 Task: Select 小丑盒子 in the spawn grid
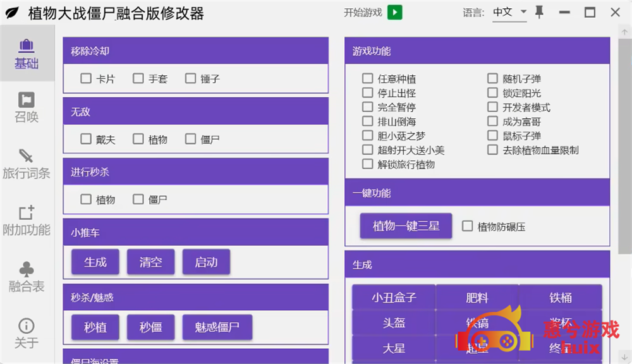click(x=394, y=297)
